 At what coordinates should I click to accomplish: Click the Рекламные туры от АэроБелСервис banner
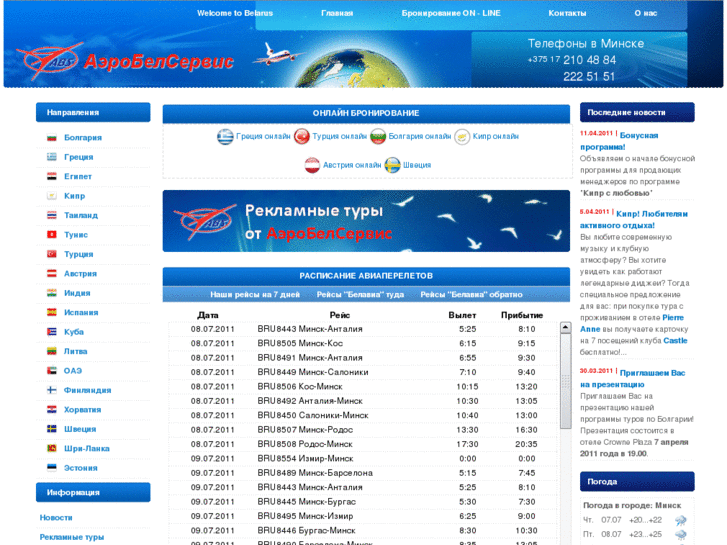[366, 221]
